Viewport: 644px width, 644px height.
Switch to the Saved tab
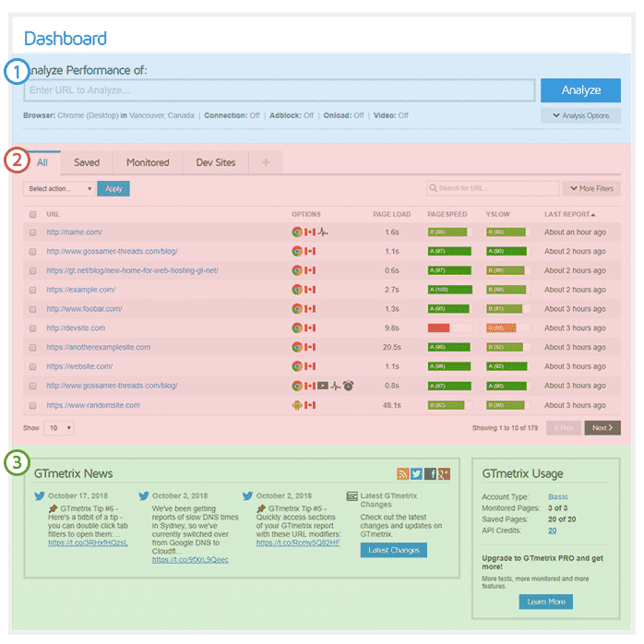(x=87, y=162)
